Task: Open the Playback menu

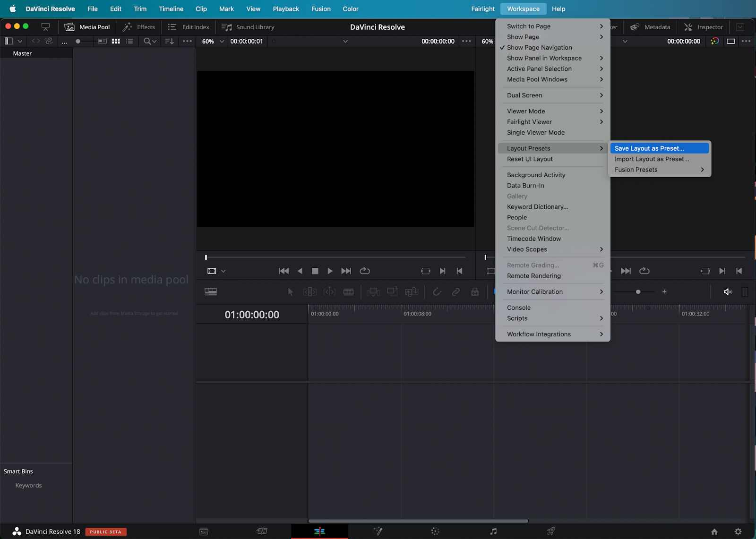Action: click(285, 9)
